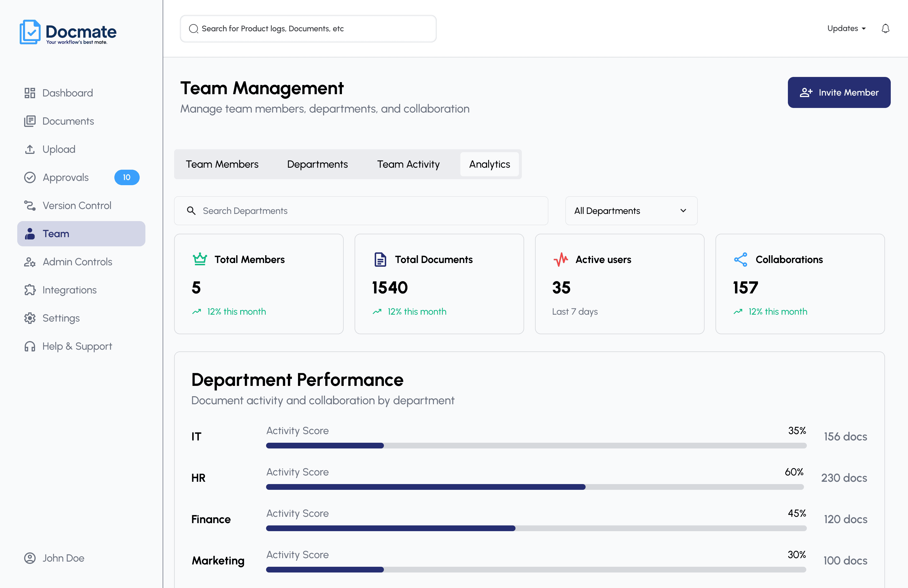Click the trend arrow under Total Members
This screenshot has height=588, width=908.
point(197,312)
